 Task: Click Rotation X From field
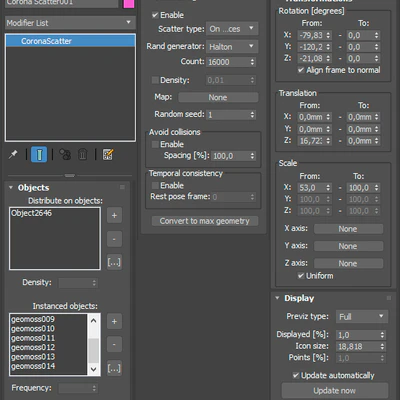pyautogui.click(x=311, y=35)
